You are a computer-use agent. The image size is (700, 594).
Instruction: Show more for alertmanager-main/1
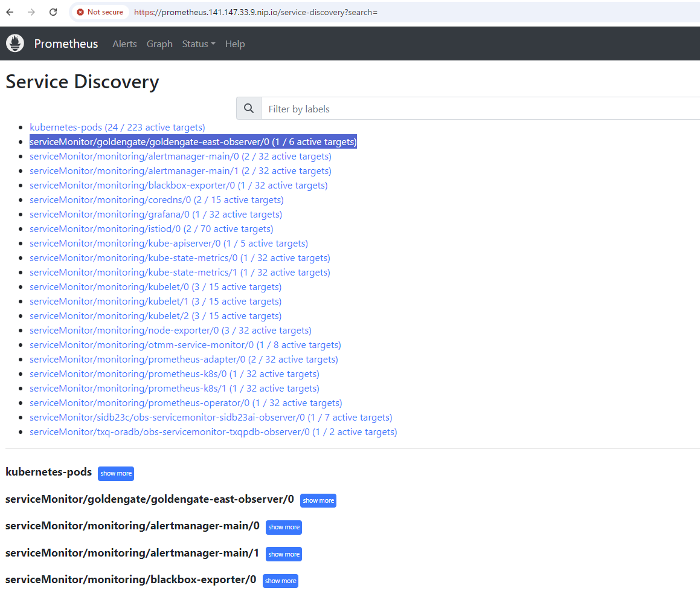(x=283, y=554)
